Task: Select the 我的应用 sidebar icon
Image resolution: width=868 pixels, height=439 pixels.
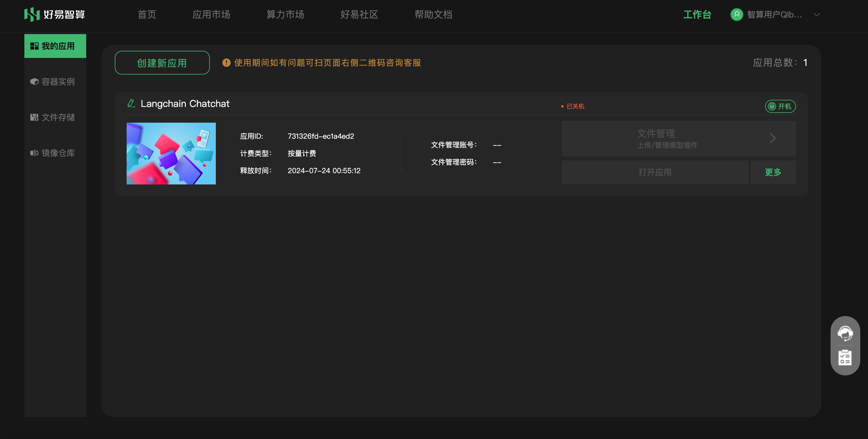Action: tap(35, 46)
